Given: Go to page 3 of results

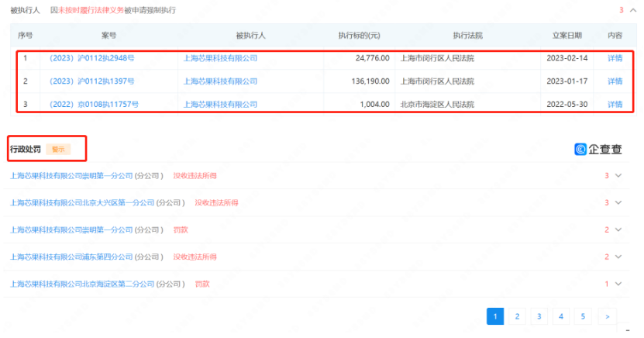Looking at the screenshot, I should (x=539, y=316).
